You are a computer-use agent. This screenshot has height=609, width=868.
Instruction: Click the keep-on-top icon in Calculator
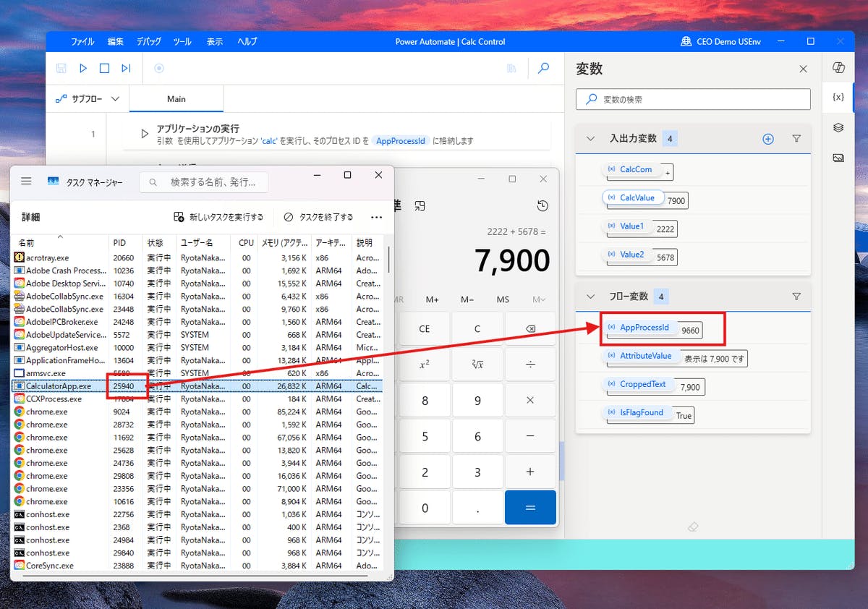420,206
